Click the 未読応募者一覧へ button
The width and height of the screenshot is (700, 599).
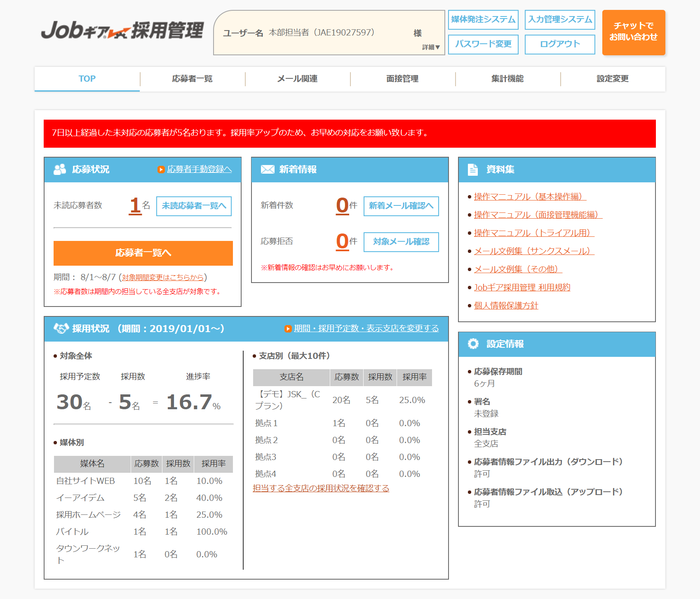(x=194, y=206)
